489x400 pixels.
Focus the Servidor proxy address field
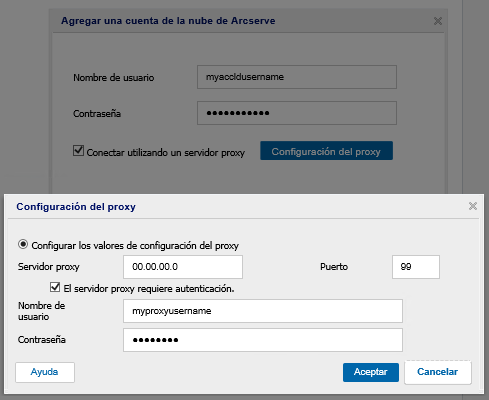click(x=183, y=267)
